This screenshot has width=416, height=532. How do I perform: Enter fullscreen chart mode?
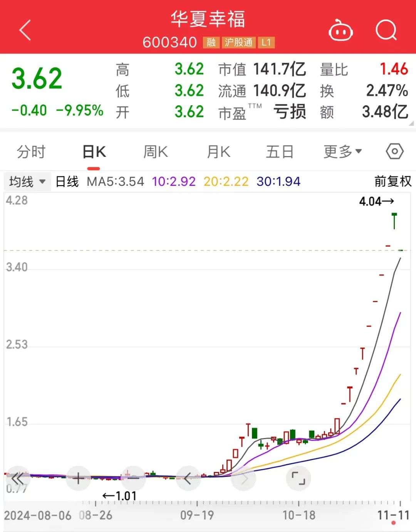[298, 478]
